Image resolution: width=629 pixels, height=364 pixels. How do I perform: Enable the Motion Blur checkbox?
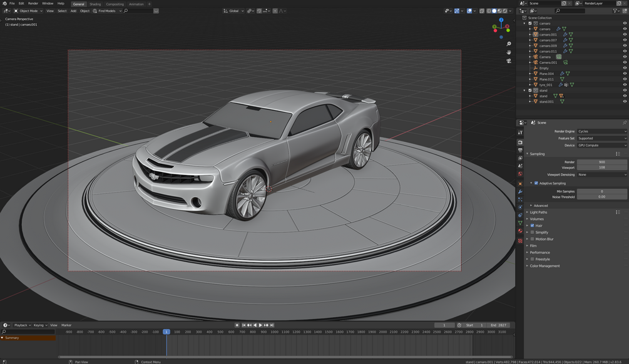(x=533, y=239)
